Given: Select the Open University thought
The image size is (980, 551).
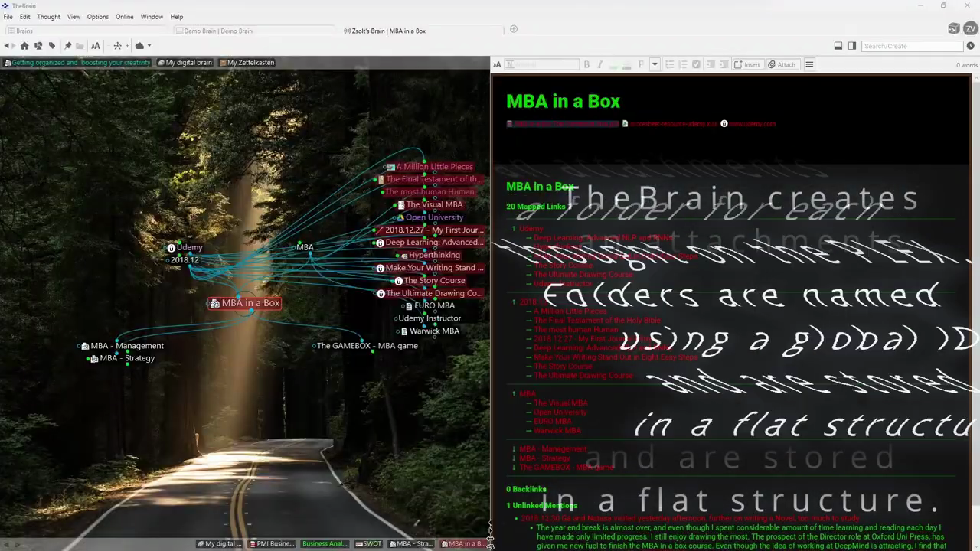Looking at the screenshot, I should (x=430, y=217).
